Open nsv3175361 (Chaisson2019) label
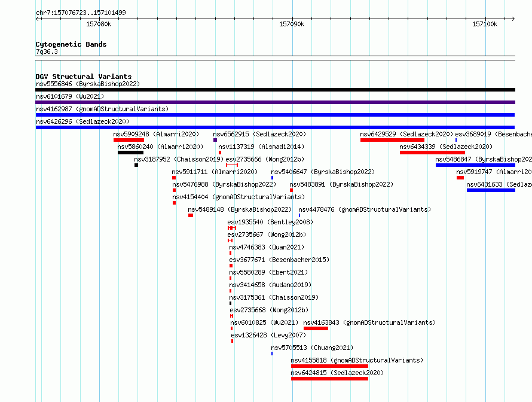The image size is (532, 402). [x=274, y=297]
